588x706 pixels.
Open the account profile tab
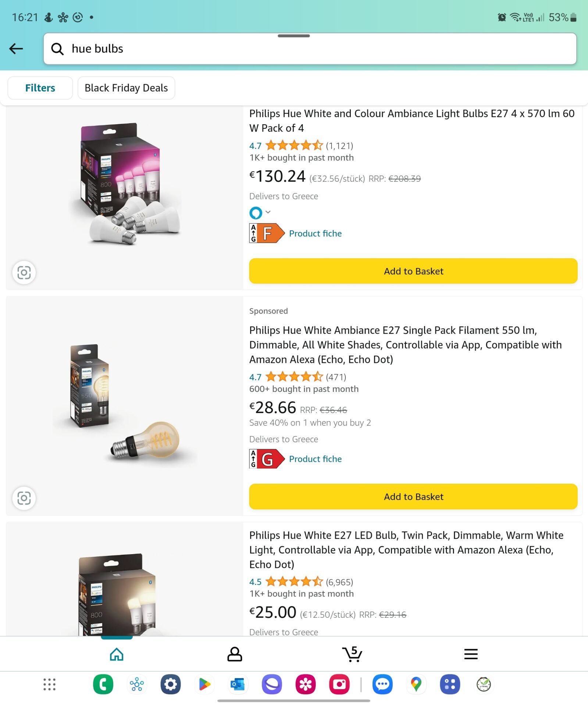[x=235, y=654]
